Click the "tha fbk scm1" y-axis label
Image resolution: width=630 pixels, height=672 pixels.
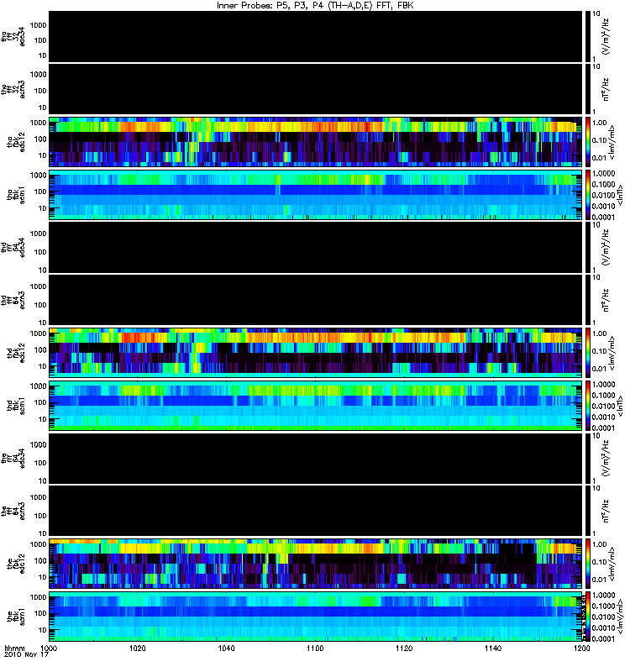(16, 195)
